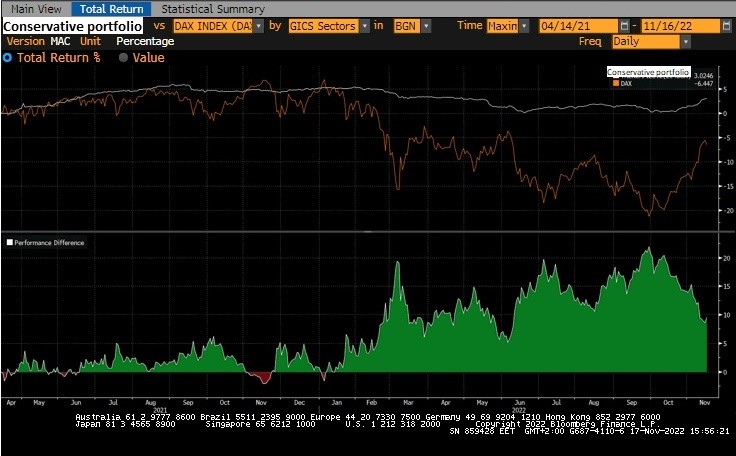Click the Version MAC label

(x=38, y=41)
